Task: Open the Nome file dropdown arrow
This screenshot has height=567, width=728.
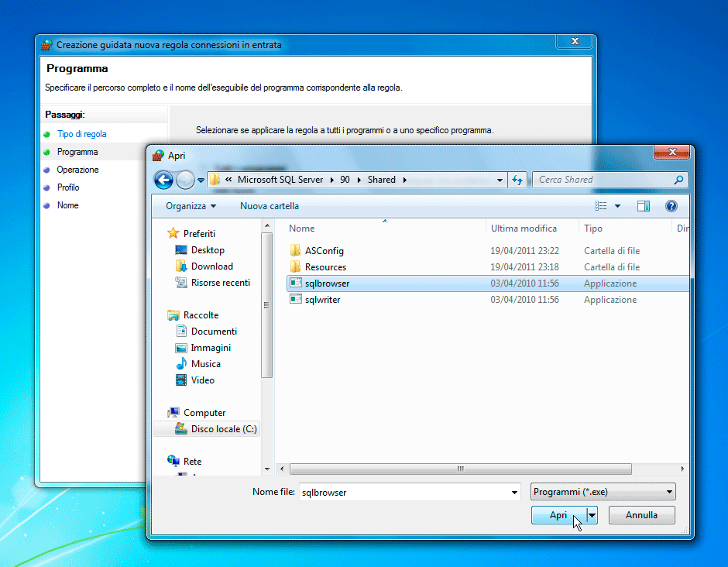Action: (x=514, y=492)
